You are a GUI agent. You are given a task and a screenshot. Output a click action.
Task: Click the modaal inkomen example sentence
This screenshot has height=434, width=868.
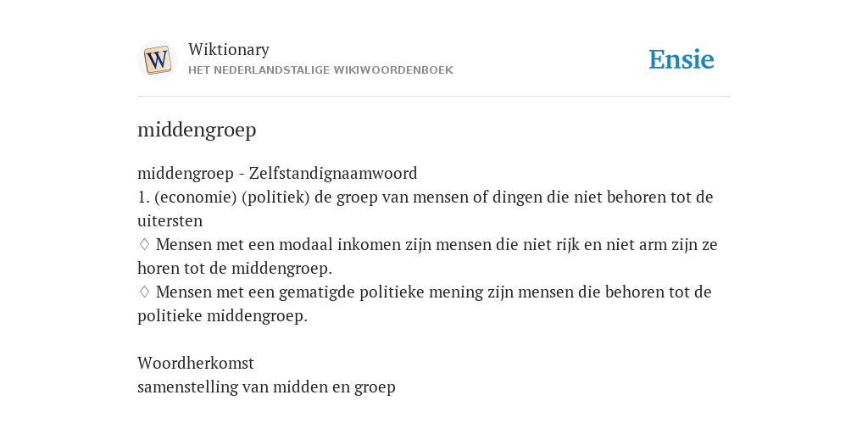click(x=427, y=256)
